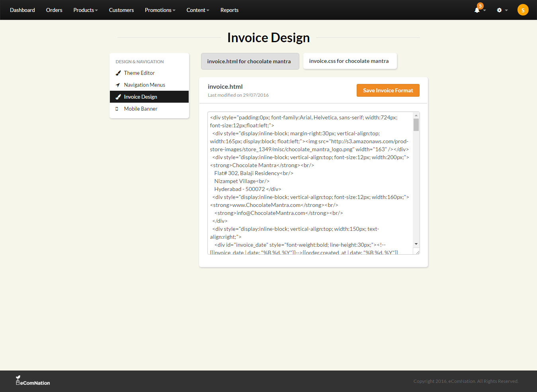The width and height of the screenshot is (537, 392).
Task: Click the code editor scrollbar thumb
Action: click(x=416, y=125)
